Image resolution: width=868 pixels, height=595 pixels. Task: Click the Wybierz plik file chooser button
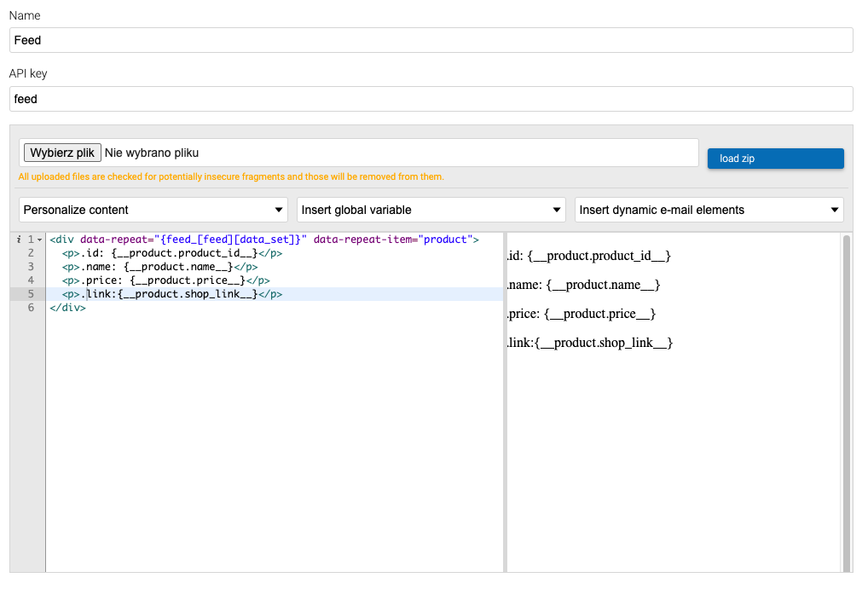[63, 153]
